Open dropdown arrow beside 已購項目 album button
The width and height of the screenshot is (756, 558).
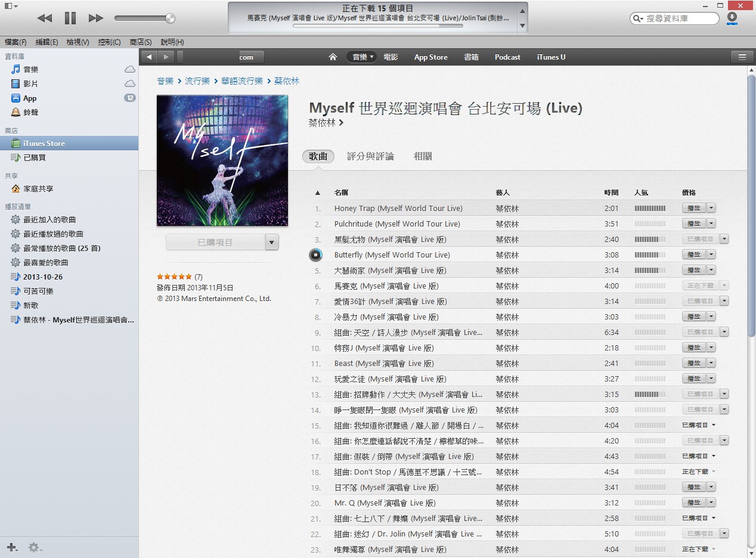click(x=271, y=243)
